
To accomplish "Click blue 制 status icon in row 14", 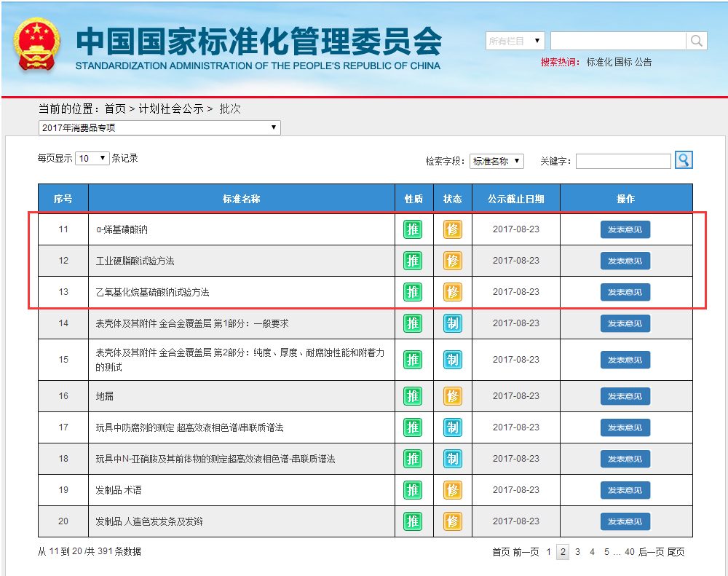I will (453, 323).
